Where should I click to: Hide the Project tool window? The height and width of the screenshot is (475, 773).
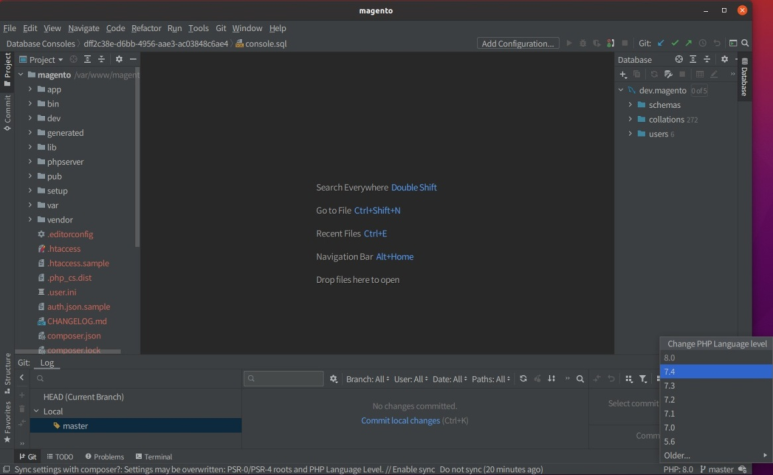click(133, 59)
